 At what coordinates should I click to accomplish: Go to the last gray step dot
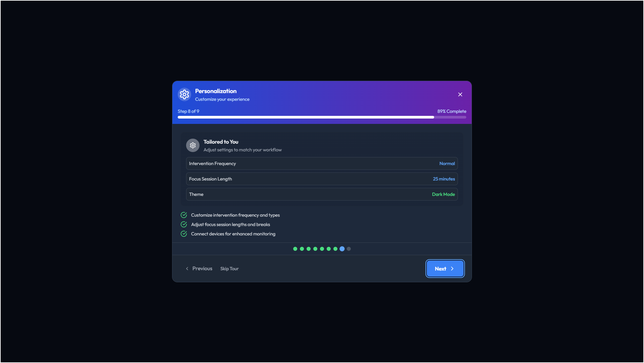pyautogui.click(x=349, y=249)
